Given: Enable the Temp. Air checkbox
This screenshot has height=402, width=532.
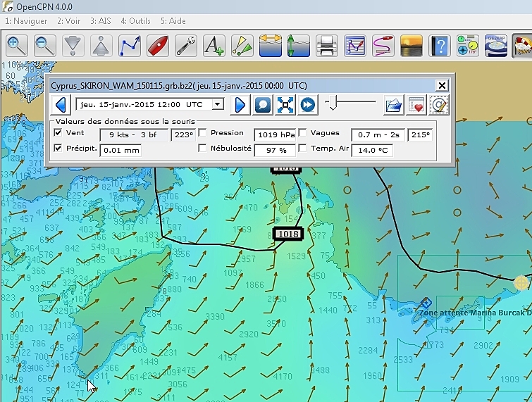Looking at the screenshot, I should (302, 148).
